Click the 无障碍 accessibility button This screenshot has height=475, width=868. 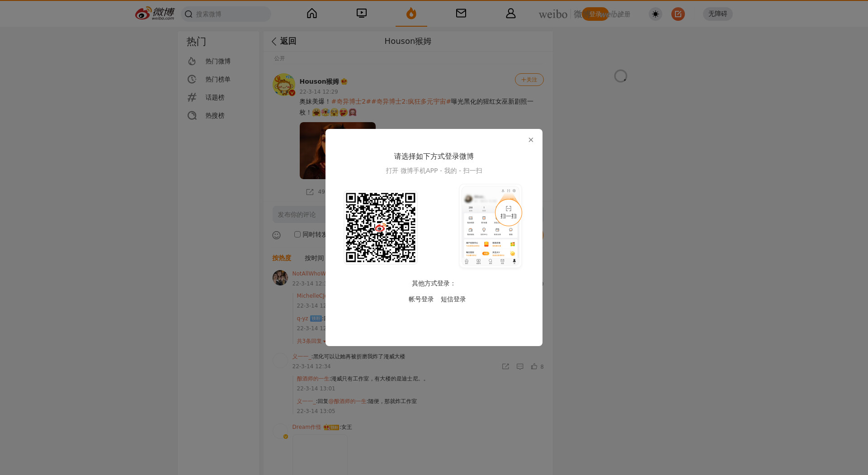tap(717, 14)
